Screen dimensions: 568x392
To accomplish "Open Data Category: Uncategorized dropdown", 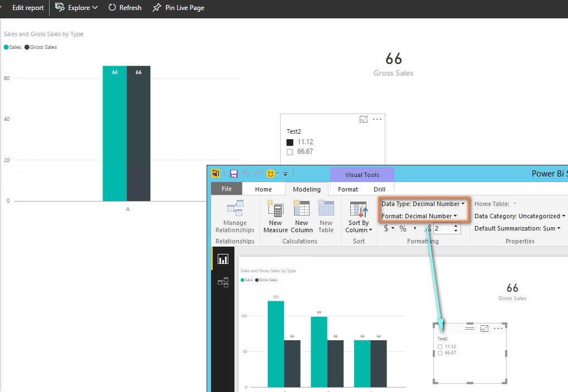I will click(520, 216).
